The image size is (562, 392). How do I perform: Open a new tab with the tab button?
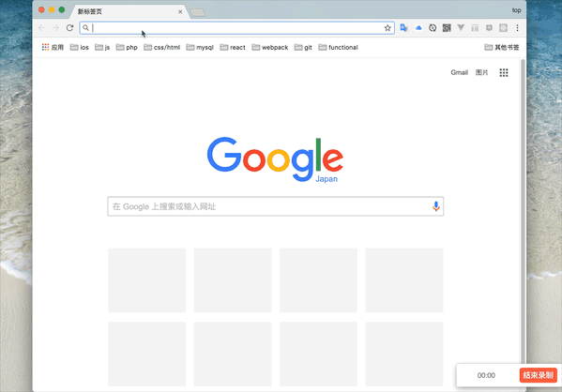[x=197, y=13]
